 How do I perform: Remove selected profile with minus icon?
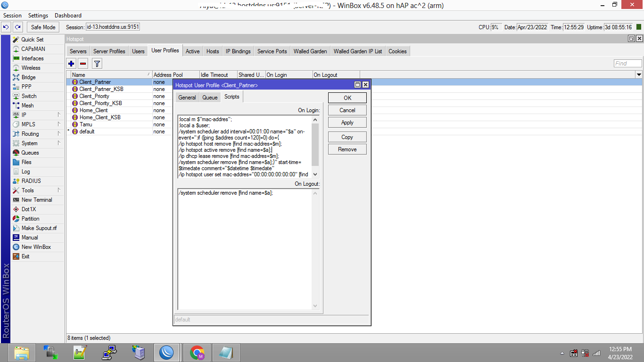(83, 63)
